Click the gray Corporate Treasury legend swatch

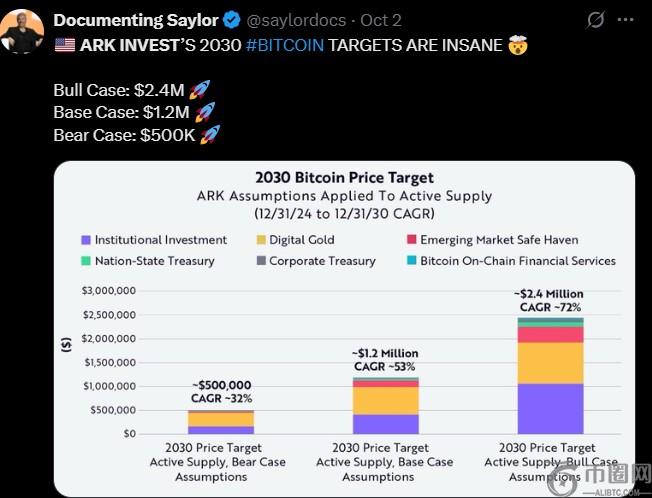[261, 261]
